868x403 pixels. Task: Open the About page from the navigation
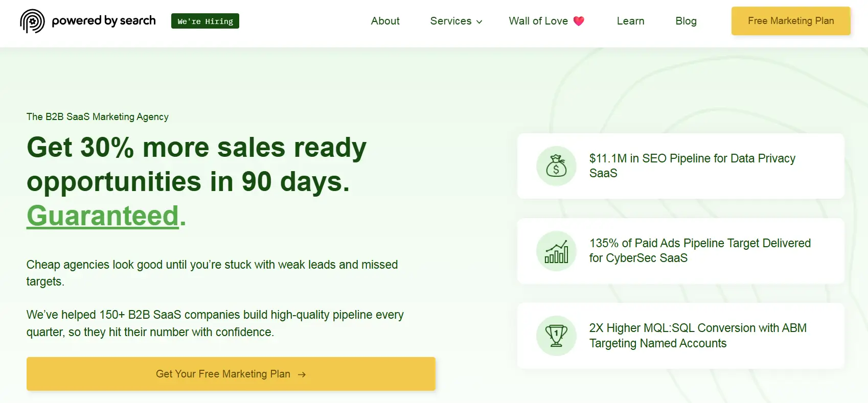(385, 21)
